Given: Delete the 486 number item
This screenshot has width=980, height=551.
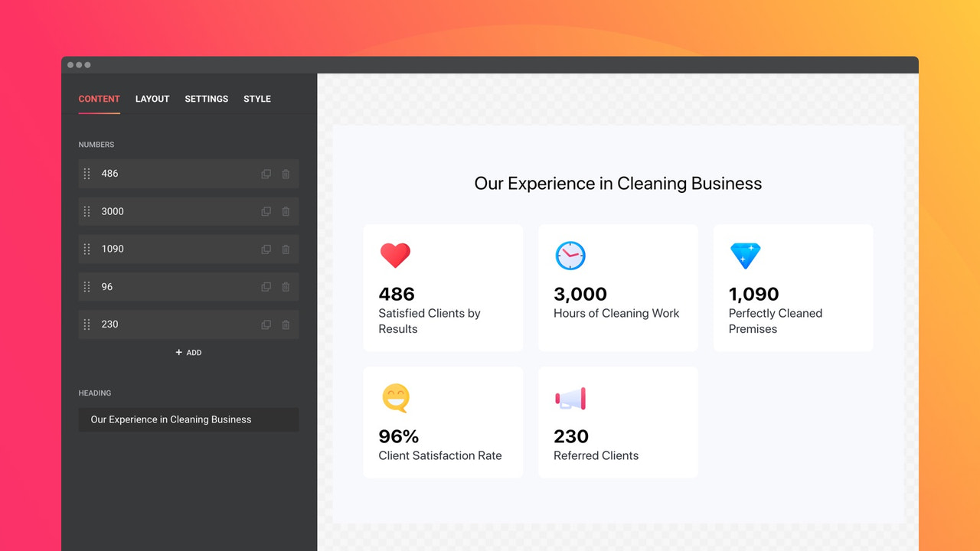Looking at the screenshot, I should tap(286, 174).
